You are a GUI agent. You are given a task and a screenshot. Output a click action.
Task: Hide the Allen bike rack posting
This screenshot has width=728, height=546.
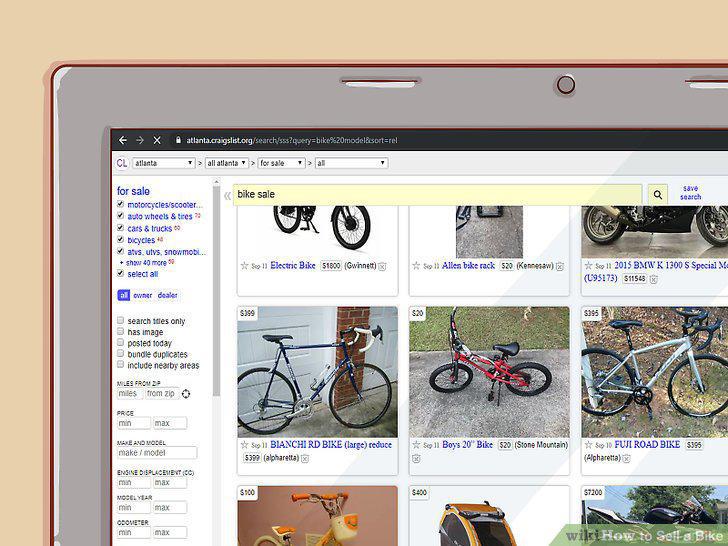(559, 266)
